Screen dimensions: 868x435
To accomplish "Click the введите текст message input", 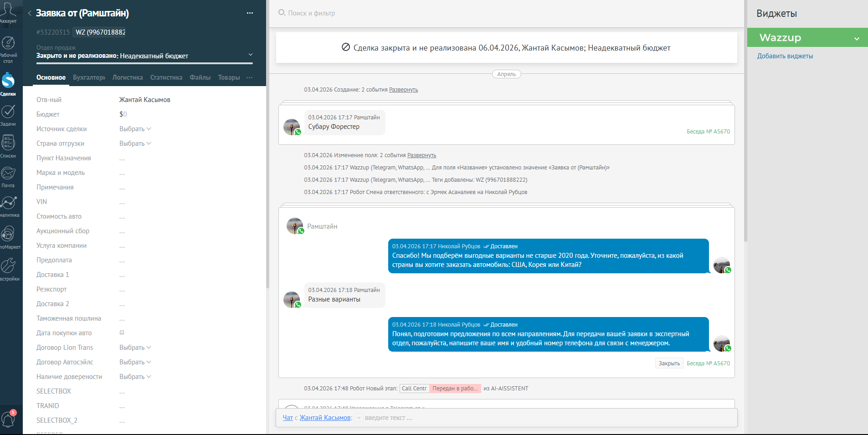I will tap(388, 418).
